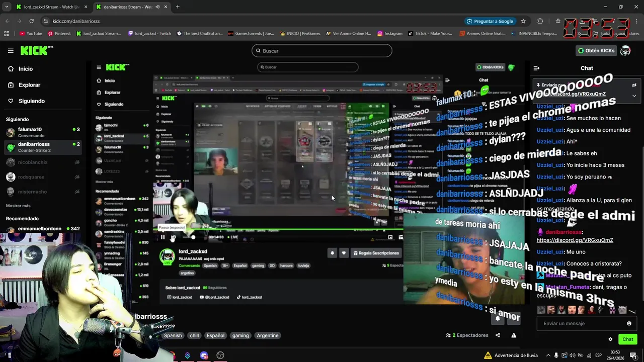Image resolution: width=644 pixels, height=362 pixels.
Task: Reload the current page
Action: click(x=31, y=21)
